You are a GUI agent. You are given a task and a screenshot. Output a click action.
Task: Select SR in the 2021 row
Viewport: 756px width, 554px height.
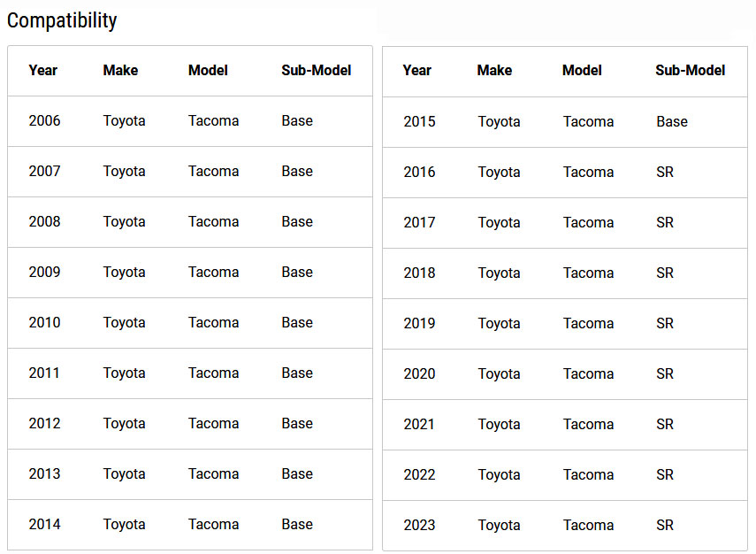[665, 424]
